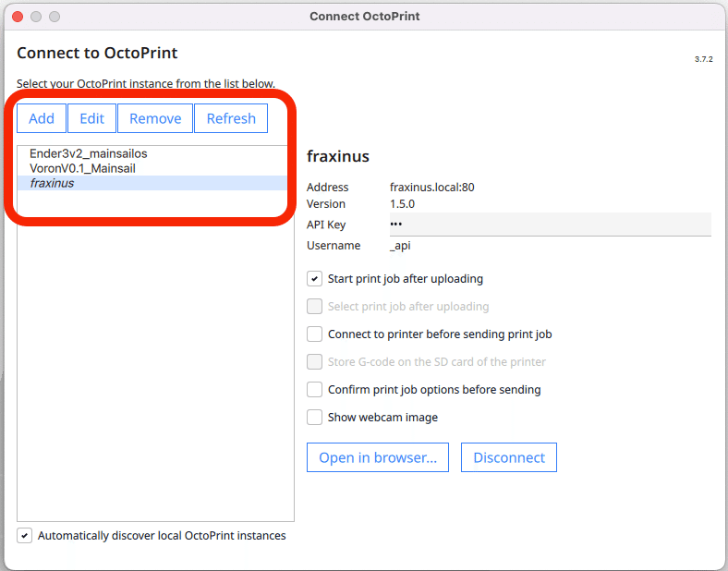Click the plugin version 3.7.2 label

click(703, 59)
